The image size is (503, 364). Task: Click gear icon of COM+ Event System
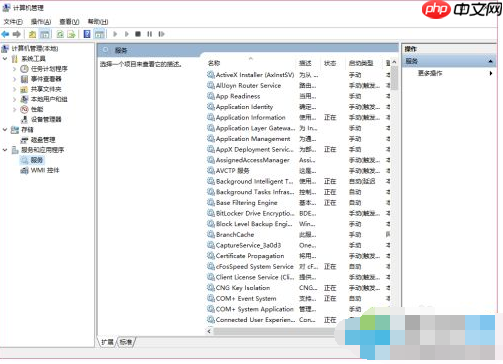tap(211, 298)
